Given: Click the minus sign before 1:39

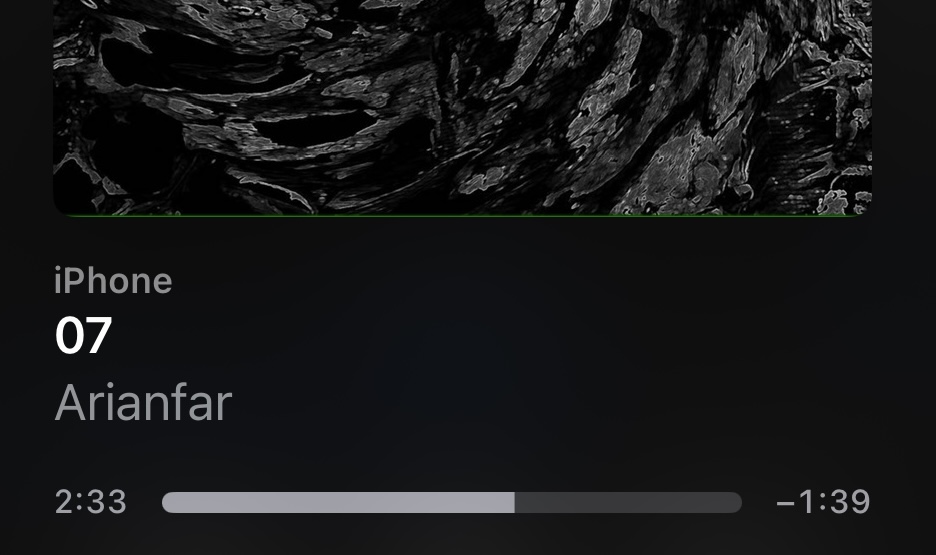Looking at the screenshot, I should (785, 503).
